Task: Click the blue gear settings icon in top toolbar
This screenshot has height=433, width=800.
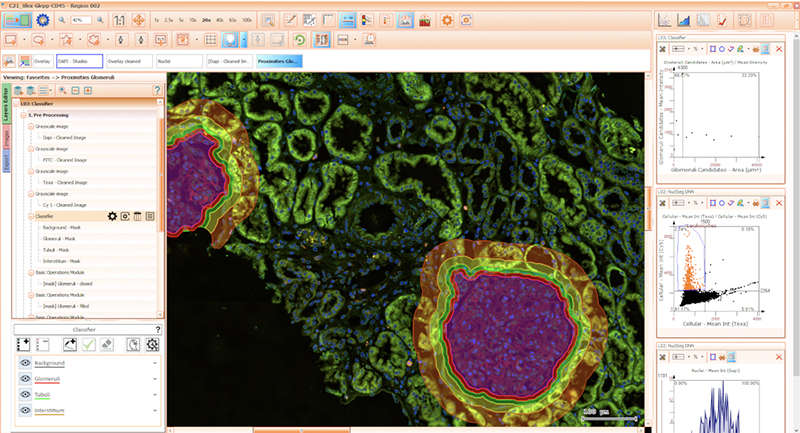Action: tap(42, 20)
